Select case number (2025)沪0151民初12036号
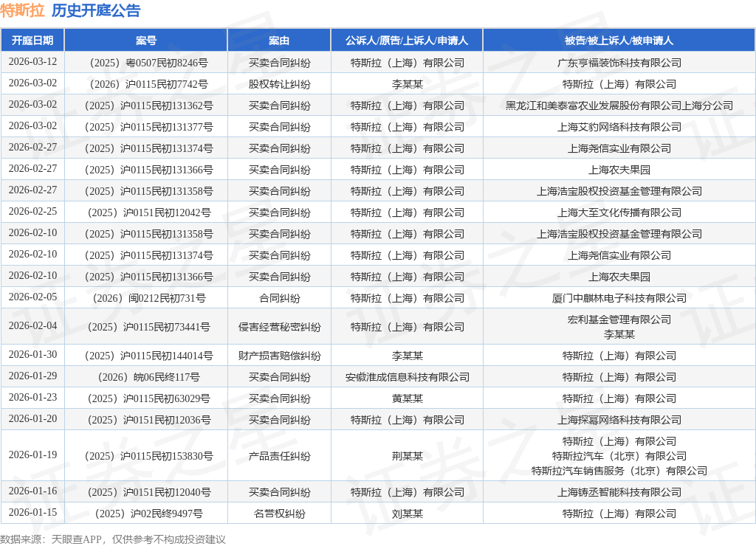 148,421
